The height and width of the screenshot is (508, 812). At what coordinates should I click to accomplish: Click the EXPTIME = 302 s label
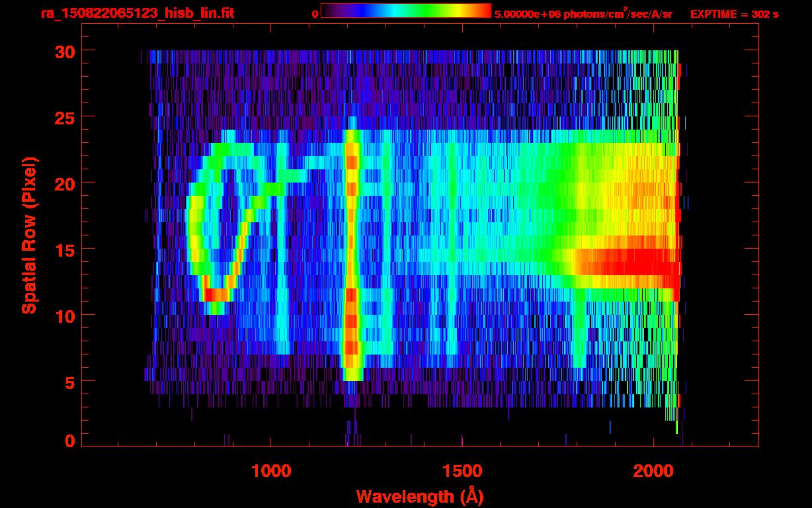coord(734,14)
